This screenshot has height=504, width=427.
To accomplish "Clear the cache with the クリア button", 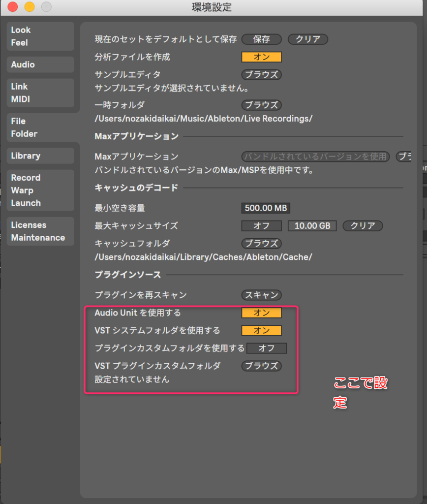I will tap(363, 226).
